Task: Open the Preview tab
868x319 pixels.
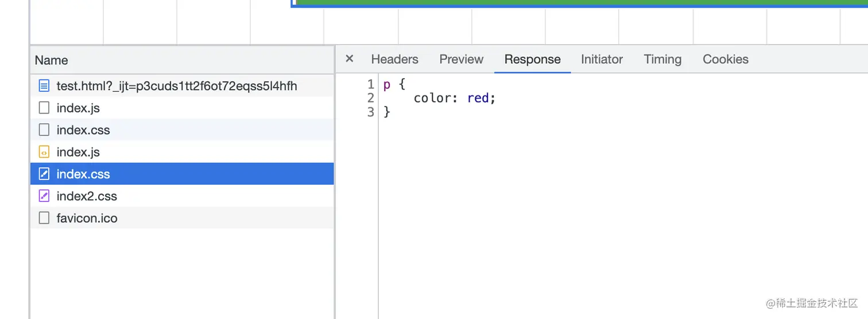Action: coord(461,59)
